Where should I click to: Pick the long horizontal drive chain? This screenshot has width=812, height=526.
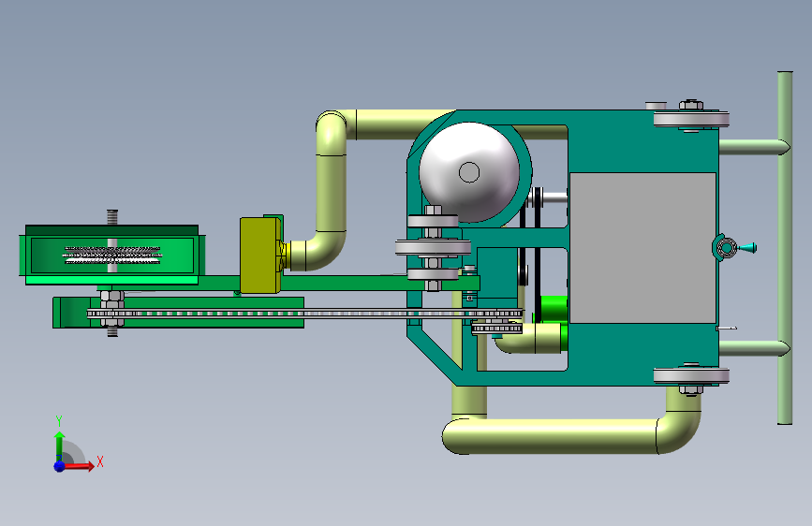click(x=304, y=314)
